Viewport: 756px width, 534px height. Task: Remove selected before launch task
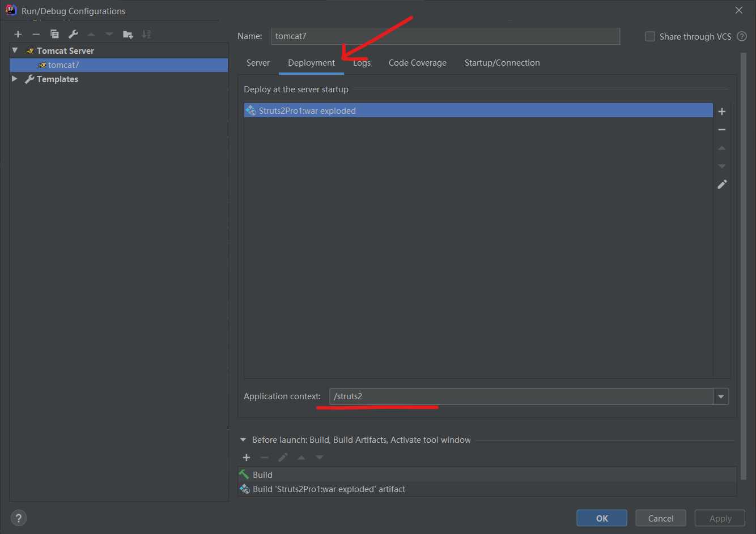[x=265, y=458]
